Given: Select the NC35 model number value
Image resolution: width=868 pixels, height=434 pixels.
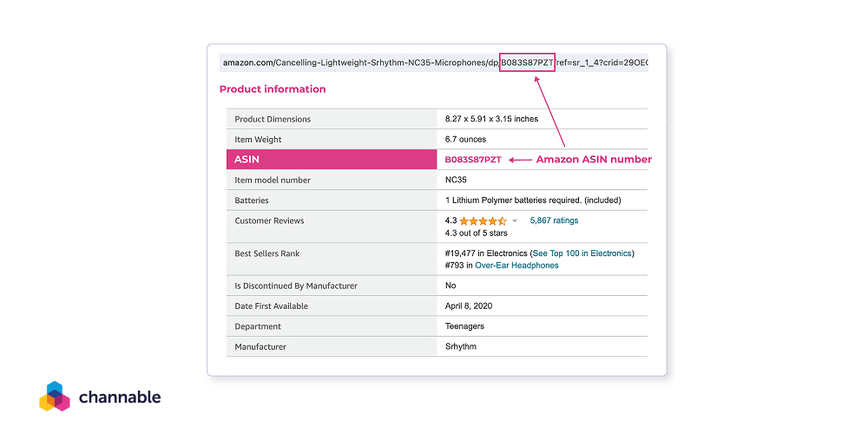Looking at the screenshot, I should click(x=457, y=180).
